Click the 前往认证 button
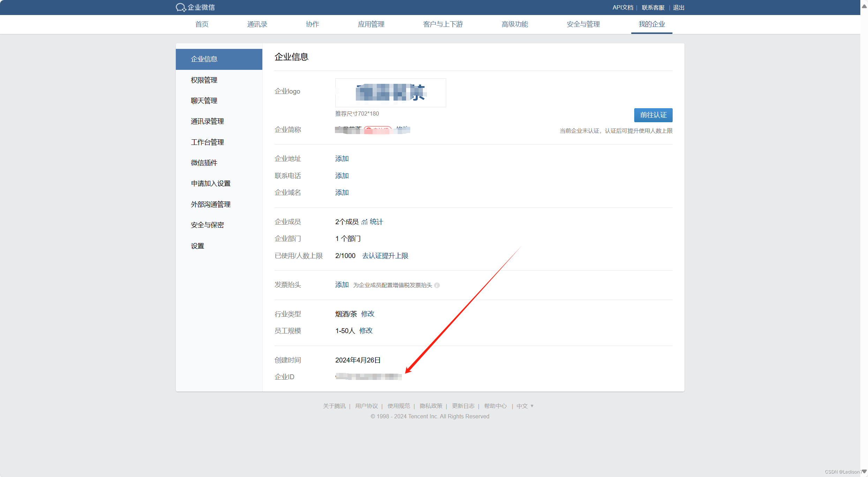 coord(653,115)
